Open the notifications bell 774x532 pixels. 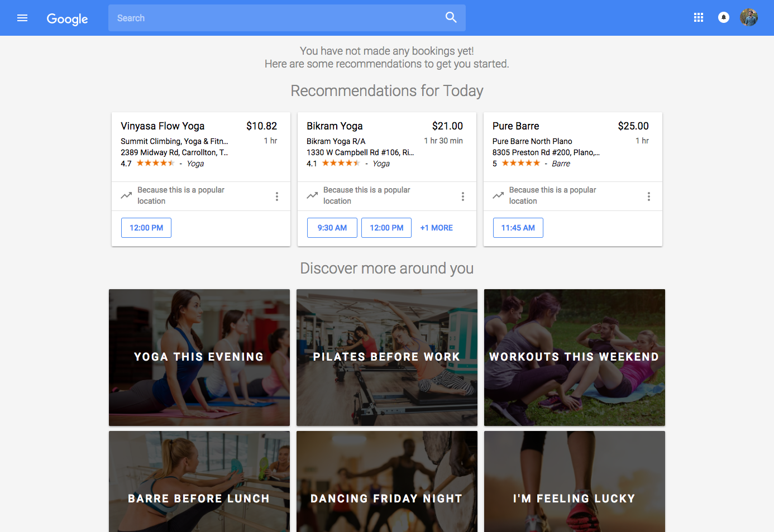[x=724, y=17]
